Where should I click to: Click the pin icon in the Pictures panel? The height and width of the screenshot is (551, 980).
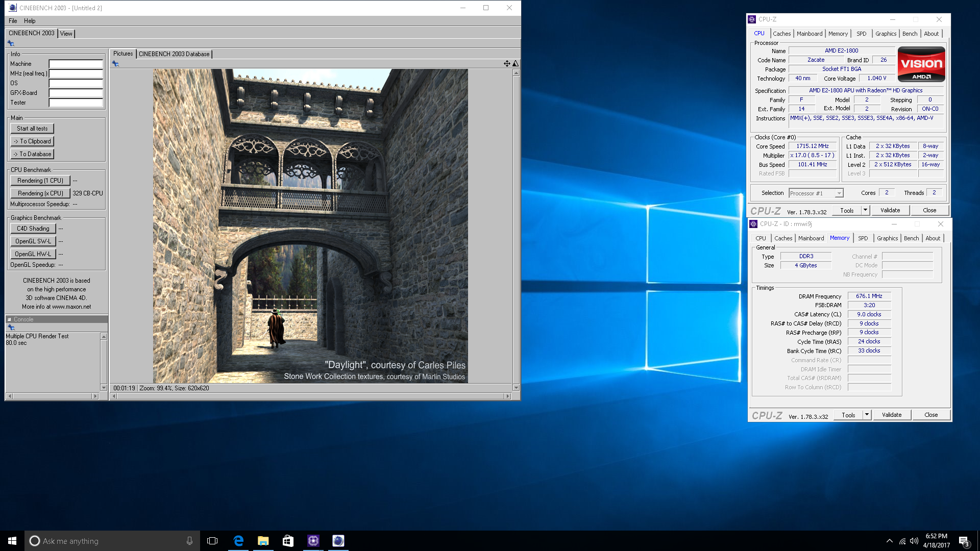click(115, 64)
